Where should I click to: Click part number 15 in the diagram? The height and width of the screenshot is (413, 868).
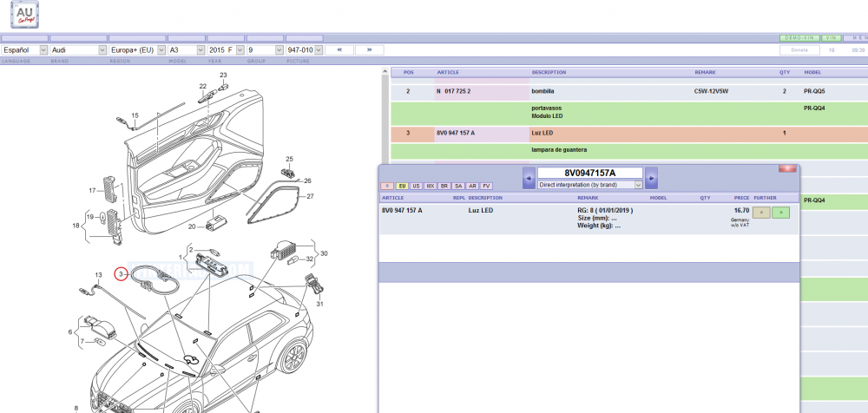[135, 115]
